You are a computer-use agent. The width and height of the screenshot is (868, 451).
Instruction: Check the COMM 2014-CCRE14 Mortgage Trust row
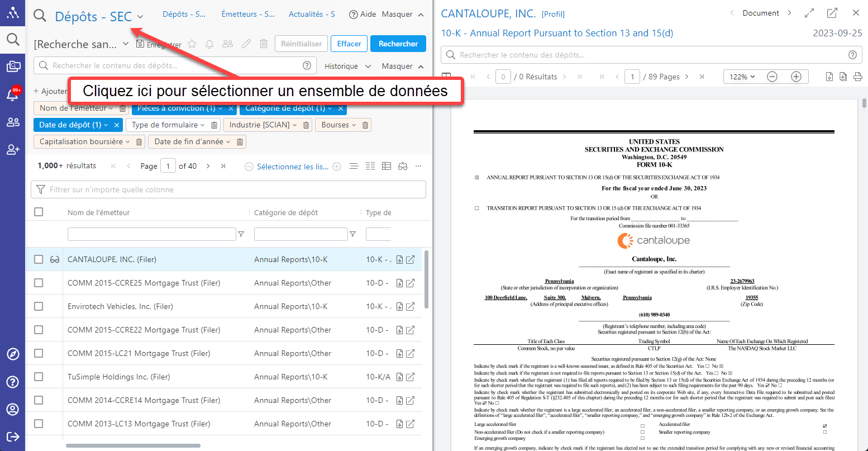pos(39,400)
